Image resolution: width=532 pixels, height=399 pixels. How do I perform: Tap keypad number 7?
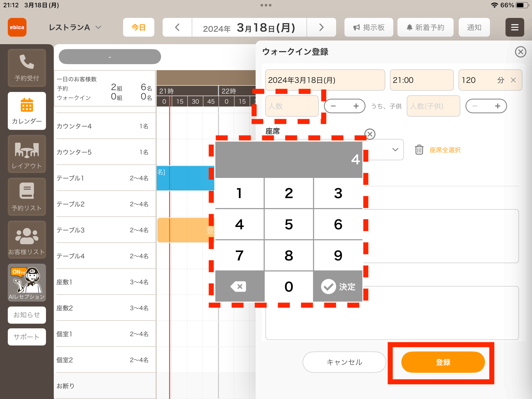tap(240, 255)
